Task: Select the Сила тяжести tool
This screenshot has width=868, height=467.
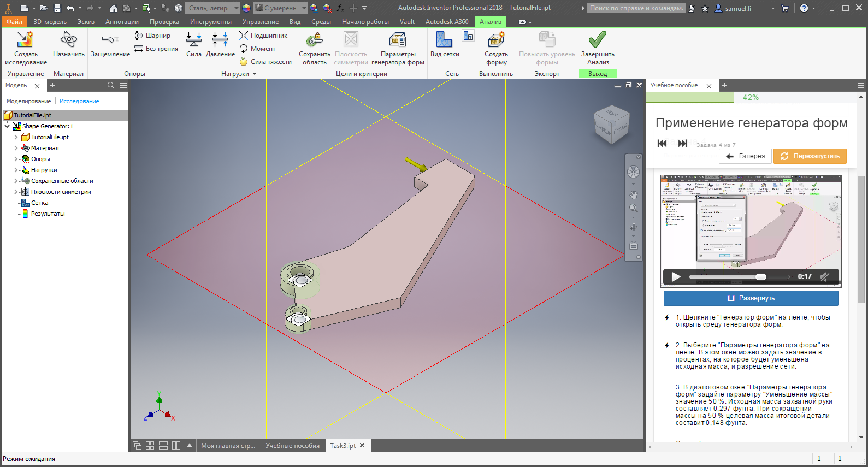Action: [265, 62]
